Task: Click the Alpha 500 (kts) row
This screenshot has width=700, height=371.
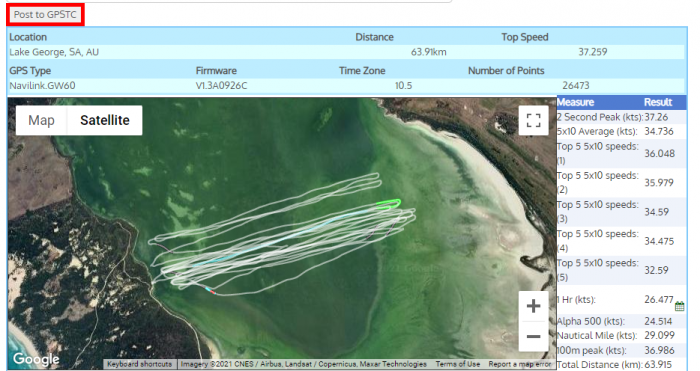Action: coord(621,321)
